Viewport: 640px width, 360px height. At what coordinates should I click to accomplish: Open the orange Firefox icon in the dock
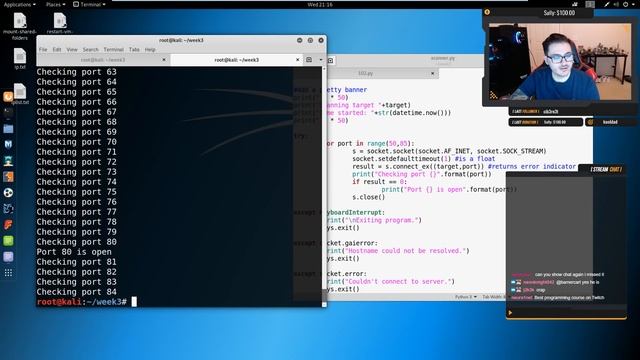(8, 97)
